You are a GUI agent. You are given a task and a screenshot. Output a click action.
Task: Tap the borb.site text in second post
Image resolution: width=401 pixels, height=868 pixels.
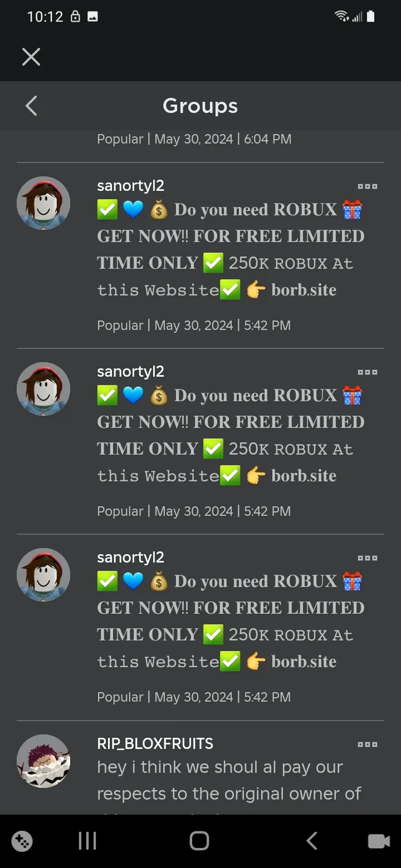click(304, 476)
